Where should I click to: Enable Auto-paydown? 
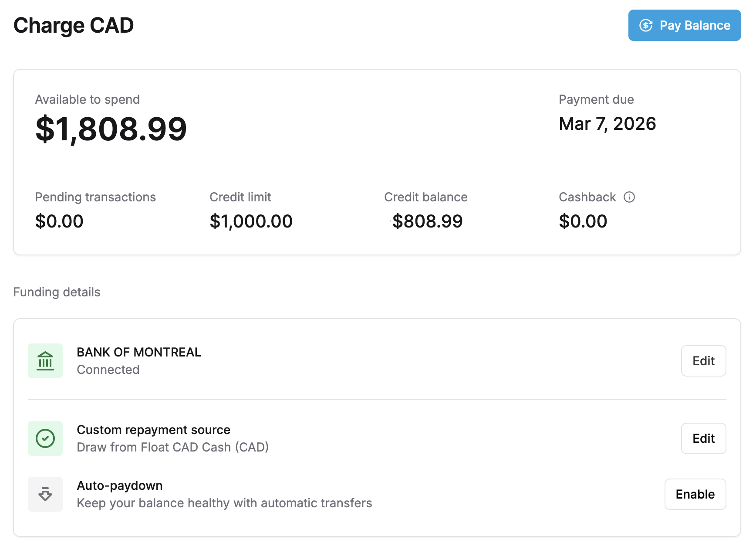tap(695, 494)
